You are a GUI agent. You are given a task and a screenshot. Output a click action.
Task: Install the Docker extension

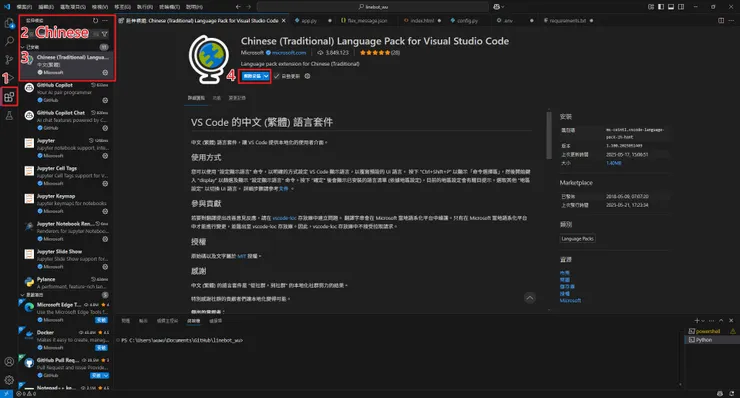click(101, 348)
